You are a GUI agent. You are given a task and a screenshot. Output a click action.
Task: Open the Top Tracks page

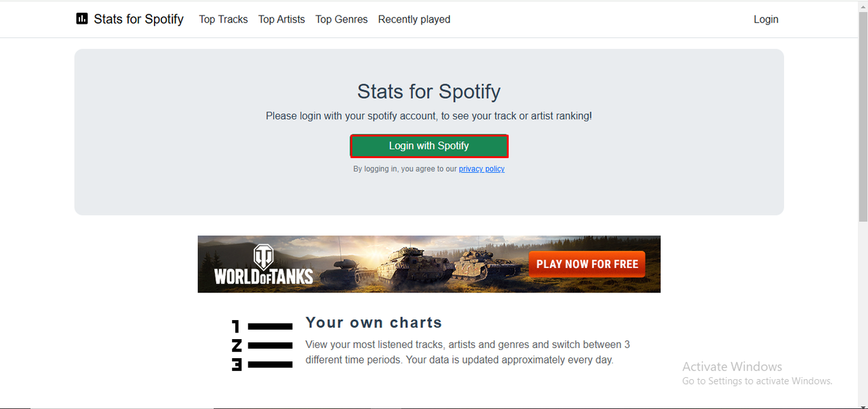[223, 19]
